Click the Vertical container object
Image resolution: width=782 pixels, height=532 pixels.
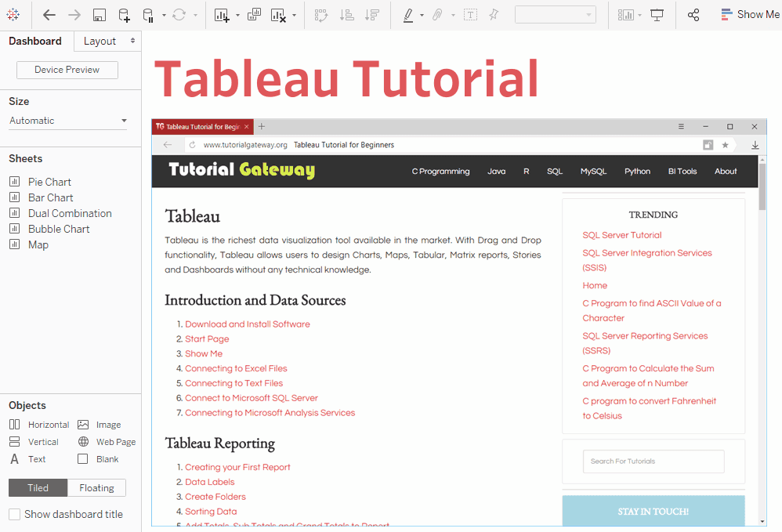click(x=34, y=442)
